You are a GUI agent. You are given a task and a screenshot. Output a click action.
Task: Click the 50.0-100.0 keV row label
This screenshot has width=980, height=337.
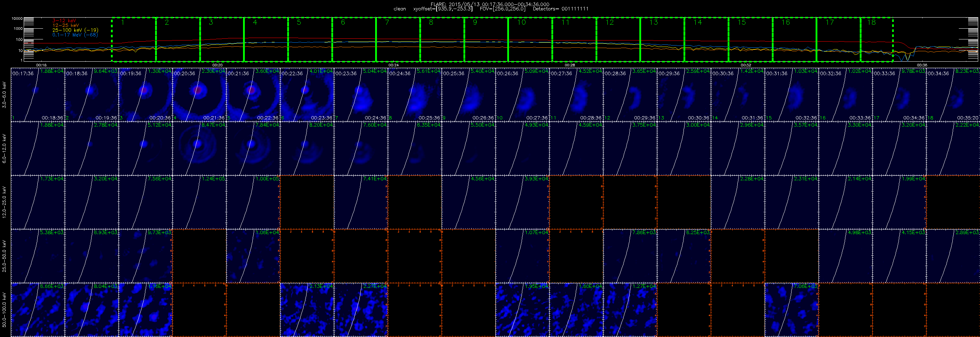[4, 310]
